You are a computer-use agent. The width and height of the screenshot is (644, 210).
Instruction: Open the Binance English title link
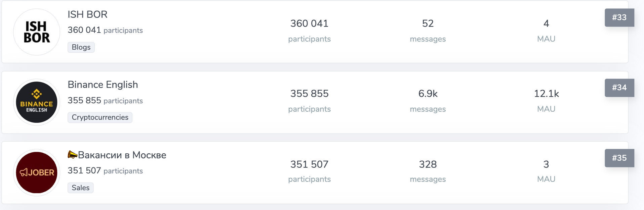tap(103, 85)
